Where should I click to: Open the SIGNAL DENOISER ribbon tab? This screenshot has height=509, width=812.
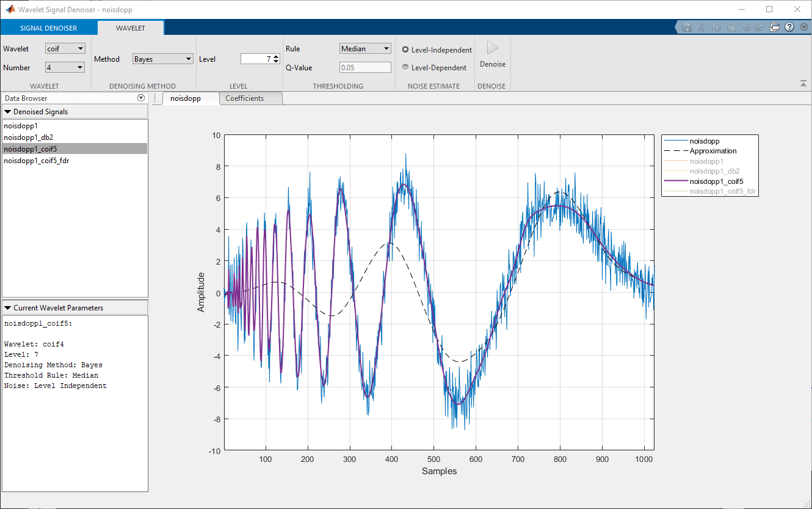click(x=48, y=27)
